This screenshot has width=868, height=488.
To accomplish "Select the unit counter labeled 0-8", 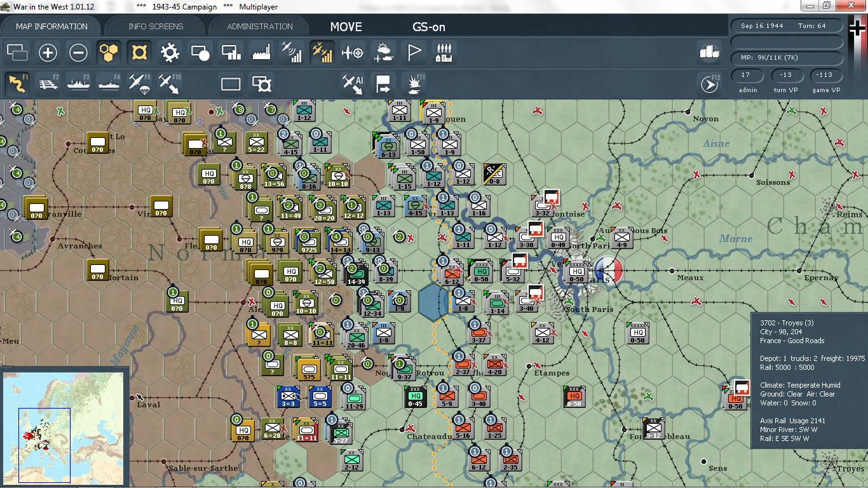I will (494, 174).
